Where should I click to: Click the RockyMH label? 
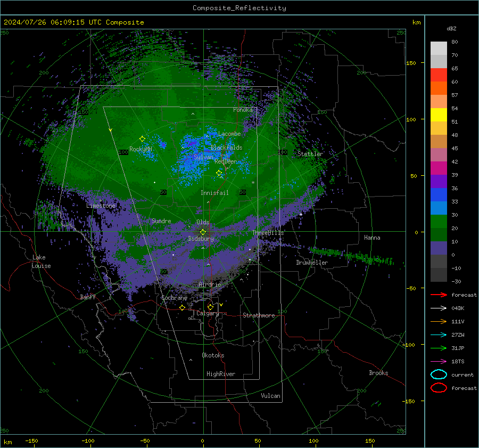pyautogui.click(x=141, y=149)
